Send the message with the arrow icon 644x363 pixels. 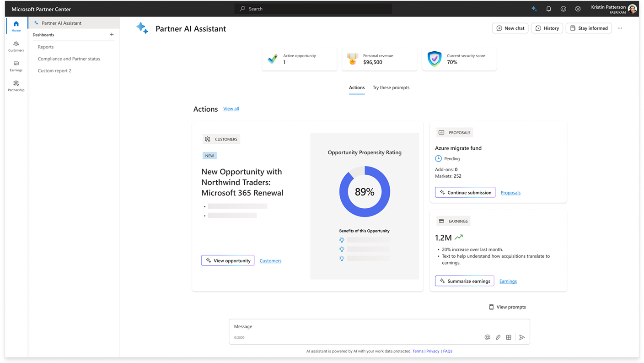[x=522, y=337]
